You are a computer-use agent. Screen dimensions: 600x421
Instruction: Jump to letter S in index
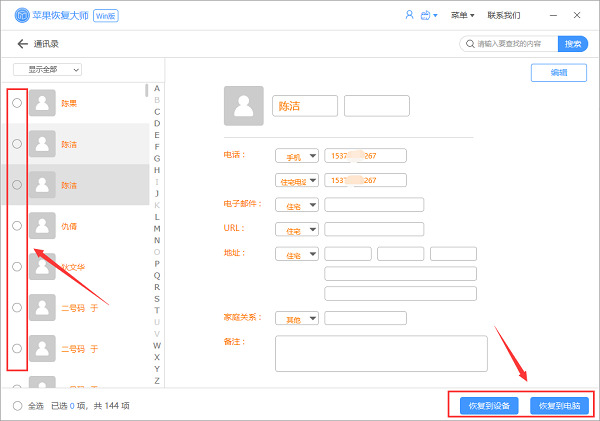pos(157,299)
